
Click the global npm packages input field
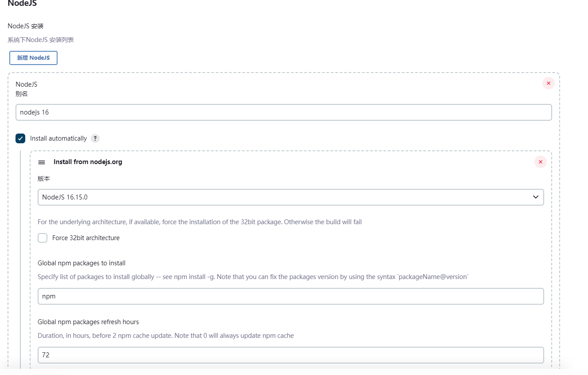tap(290, 296)
